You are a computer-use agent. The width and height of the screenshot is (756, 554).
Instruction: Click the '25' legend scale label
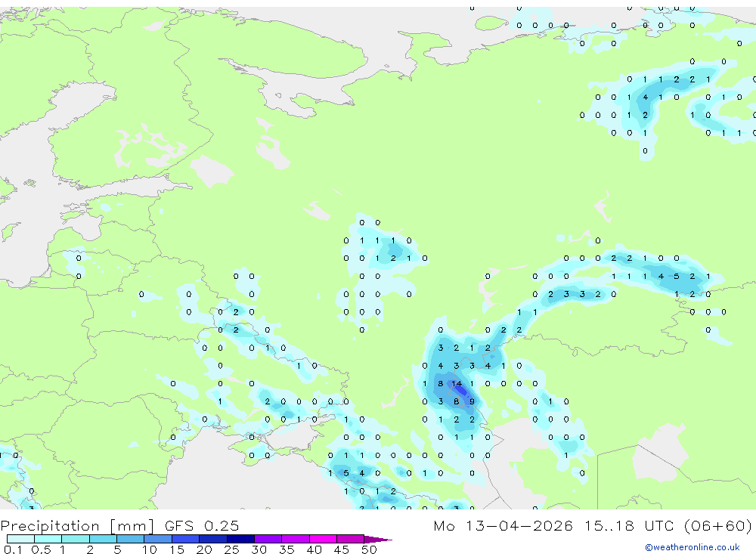231,549
